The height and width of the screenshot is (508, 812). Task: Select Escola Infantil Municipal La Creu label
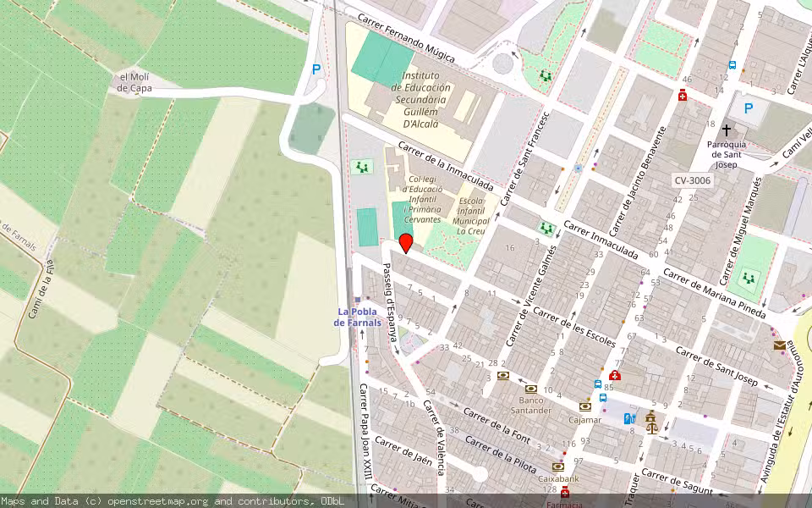(471, 216)
